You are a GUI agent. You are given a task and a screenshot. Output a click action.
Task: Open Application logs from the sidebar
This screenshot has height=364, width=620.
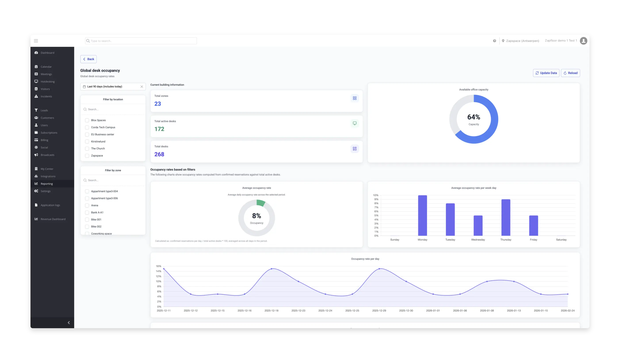tap(50, 205)
